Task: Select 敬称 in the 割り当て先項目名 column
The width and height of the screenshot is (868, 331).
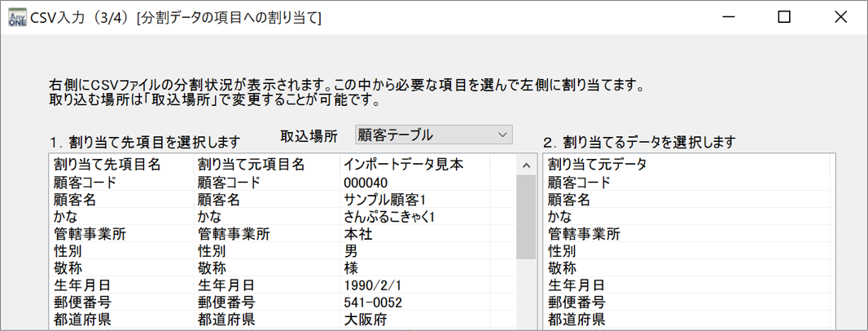Action: point(67,268)
